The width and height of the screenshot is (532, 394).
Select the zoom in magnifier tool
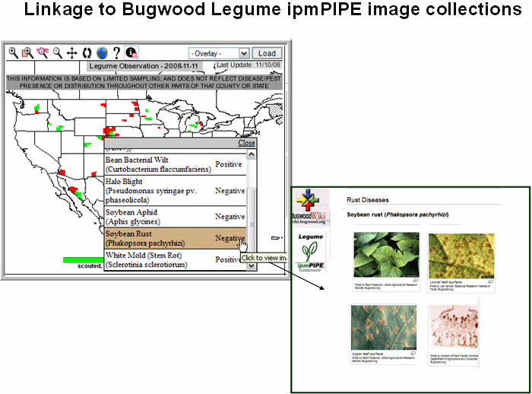[x=13, y=53]
